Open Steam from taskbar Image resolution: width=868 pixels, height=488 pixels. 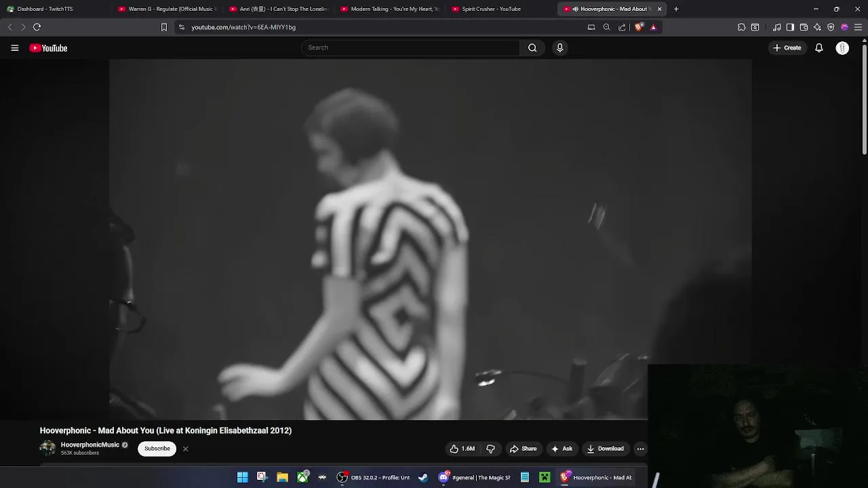pyautogui.click(x=423, y=477)
